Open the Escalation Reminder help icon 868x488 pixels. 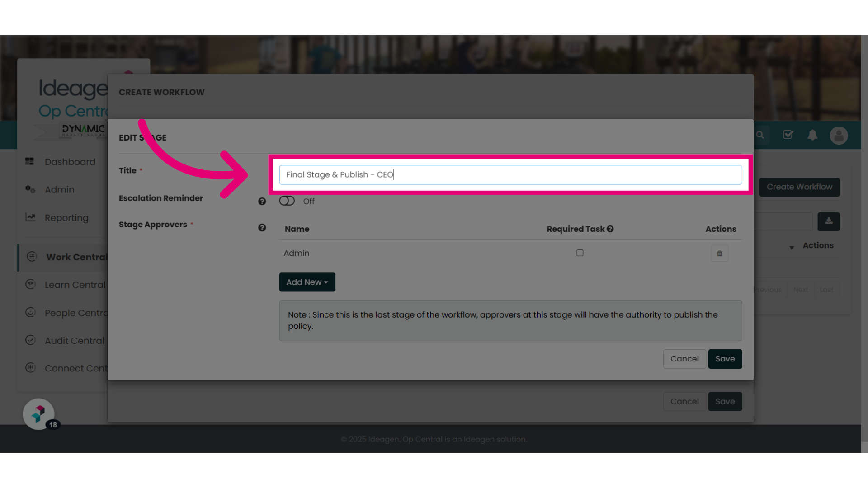click(x=262, y=202)
